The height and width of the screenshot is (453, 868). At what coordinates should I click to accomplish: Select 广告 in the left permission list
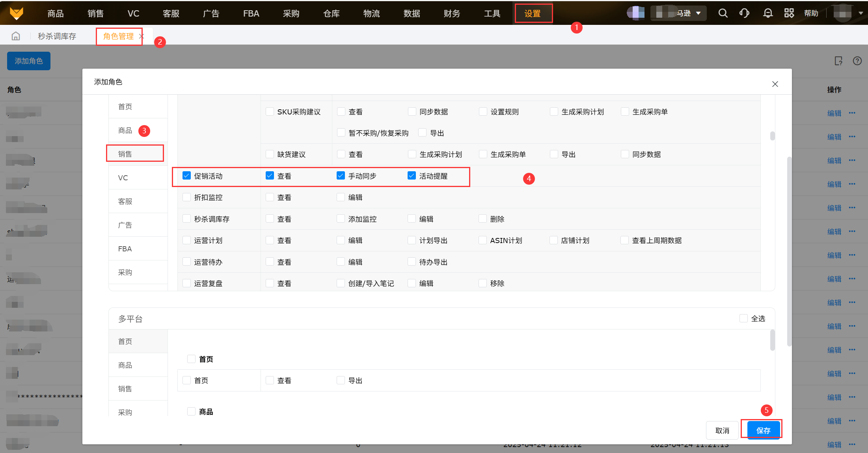tap(125, 225)
